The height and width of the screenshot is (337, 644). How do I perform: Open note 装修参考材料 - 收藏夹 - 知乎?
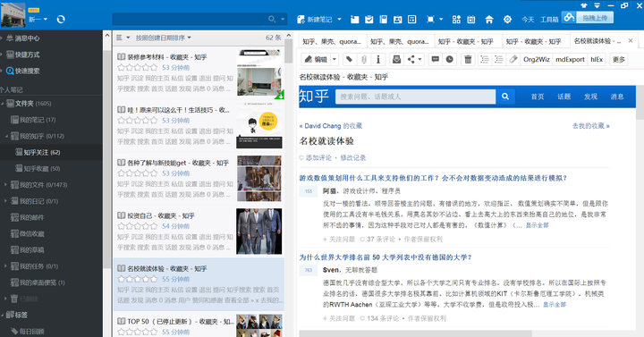[199, 72]
